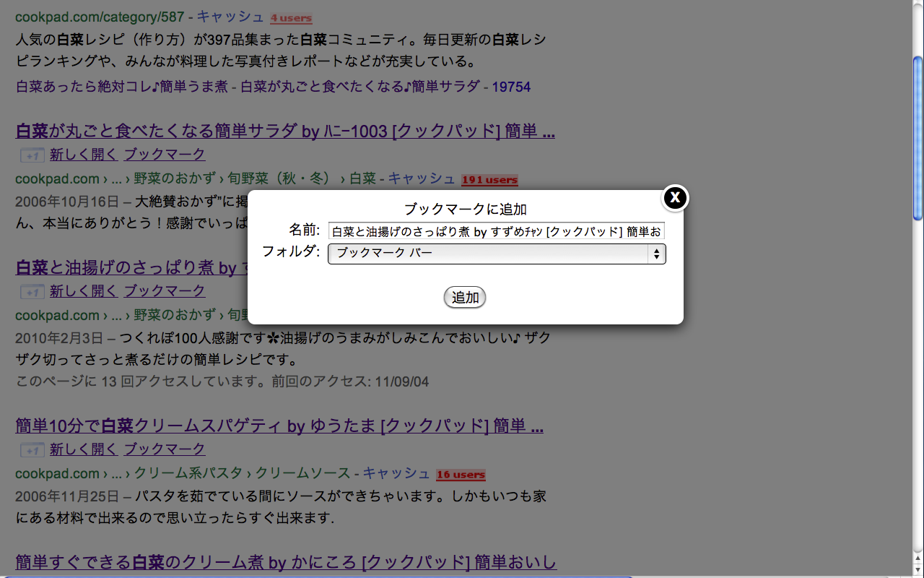The height and width of the screenshot is (578, 924).
Task: Open キャッシュ link beside cookpad.com/category/587
Action: click(x=230, y=16)
